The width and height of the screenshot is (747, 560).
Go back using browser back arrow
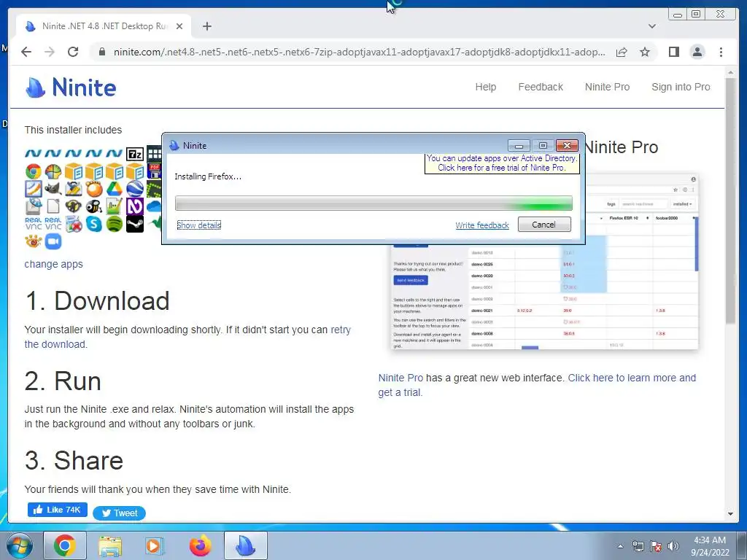(x=26, y=52)
